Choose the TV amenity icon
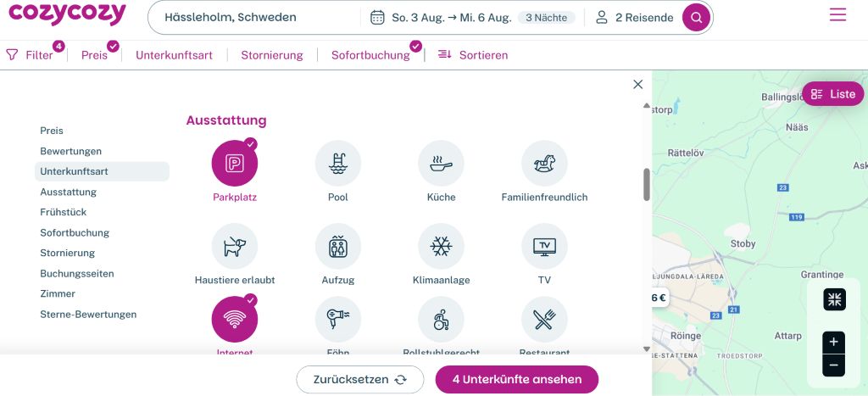Viewport: 868px width, 396px height. [x=544, y=247]
